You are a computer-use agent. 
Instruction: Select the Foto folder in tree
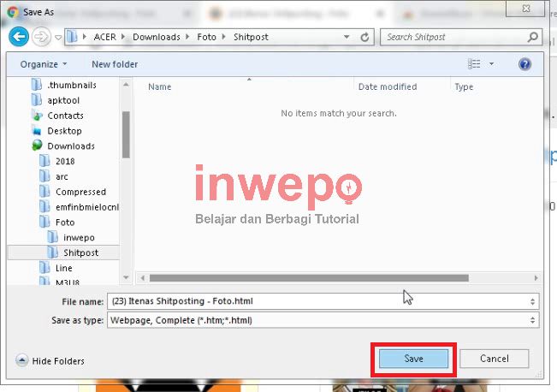pyautogui.click(x=65, y=223)
